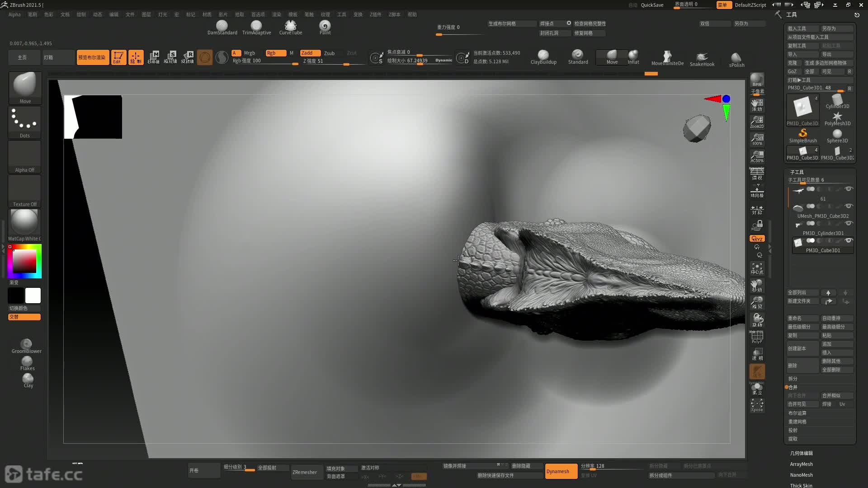This screenshot has height=488, width=868.
Task: Click the Edit mode button
Action: (x=118, y=57)
